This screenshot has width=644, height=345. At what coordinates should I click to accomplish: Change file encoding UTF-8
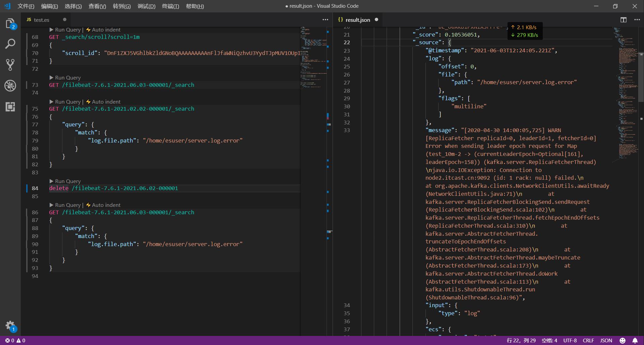[570, 340]
